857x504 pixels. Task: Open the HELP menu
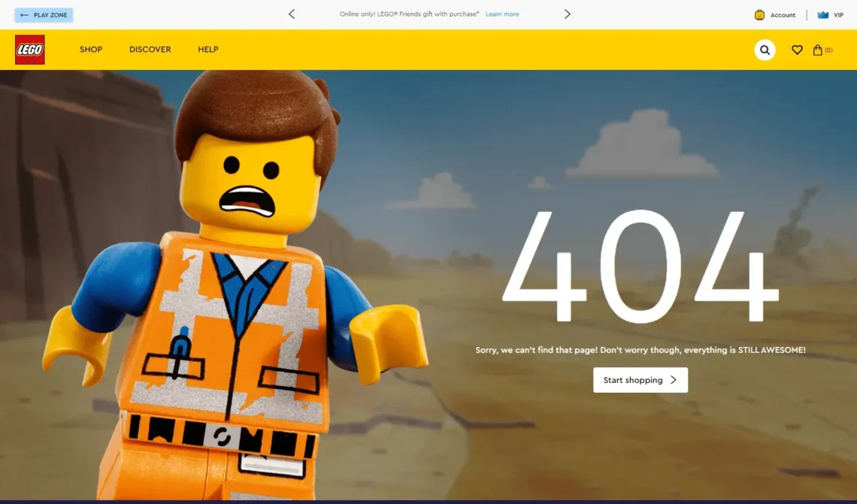pyautogui.click(x=207, y=50)
